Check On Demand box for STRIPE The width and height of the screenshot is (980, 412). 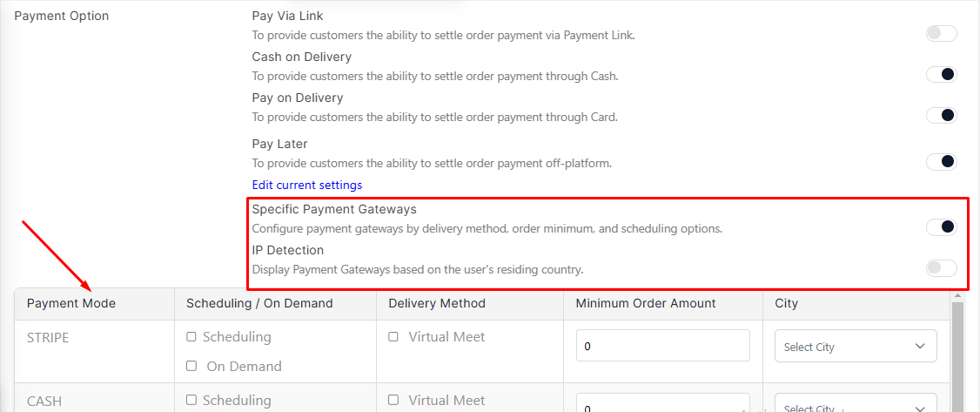[191, 366]
